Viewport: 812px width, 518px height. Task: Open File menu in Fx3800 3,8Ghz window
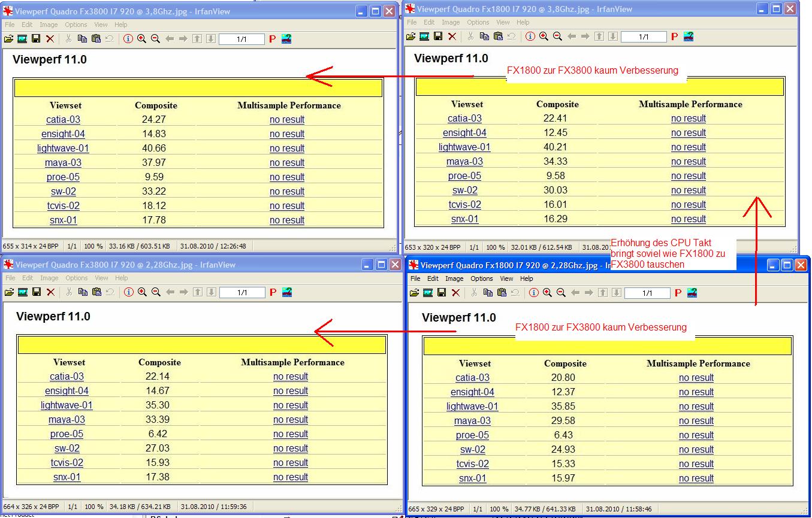point(10,25)
